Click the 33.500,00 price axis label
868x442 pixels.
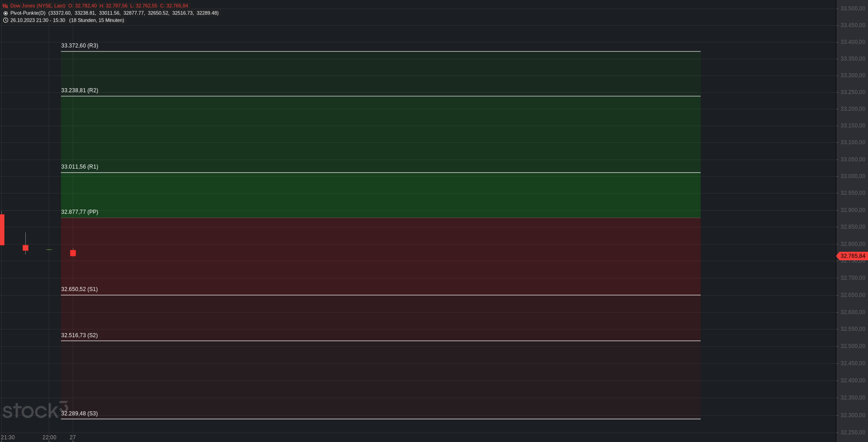[853, 9]
